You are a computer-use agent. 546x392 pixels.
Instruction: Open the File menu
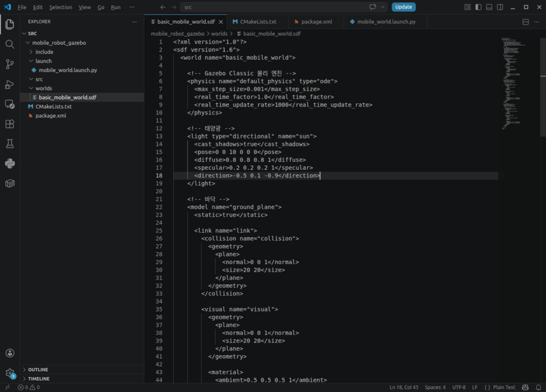(22, 7)
